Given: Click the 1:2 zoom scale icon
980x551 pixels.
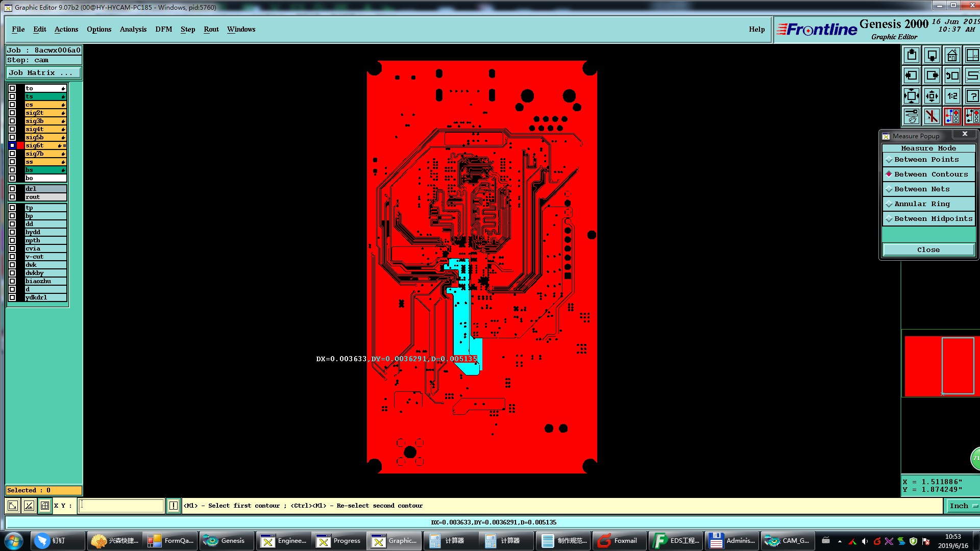Looking at the screenshot, I should pos(952,96).
